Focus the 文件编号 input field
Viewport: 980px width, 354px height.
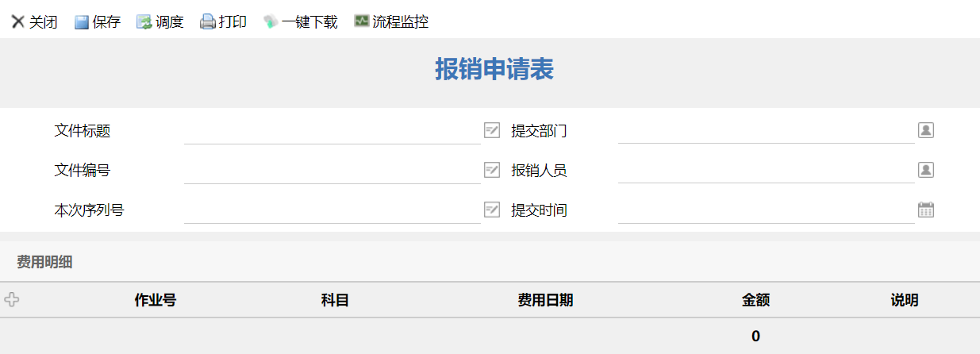tap(332, 171)
